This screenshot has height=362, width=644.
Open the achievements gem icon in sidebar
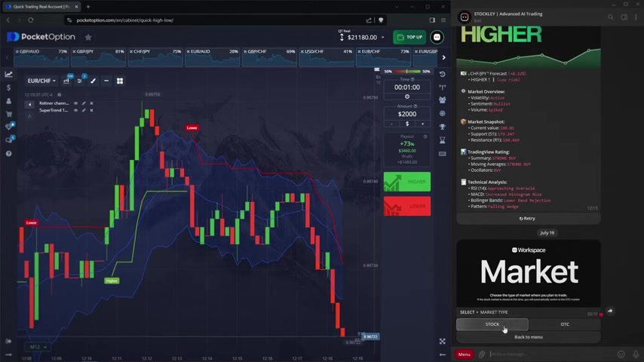(x=9, y=127)
